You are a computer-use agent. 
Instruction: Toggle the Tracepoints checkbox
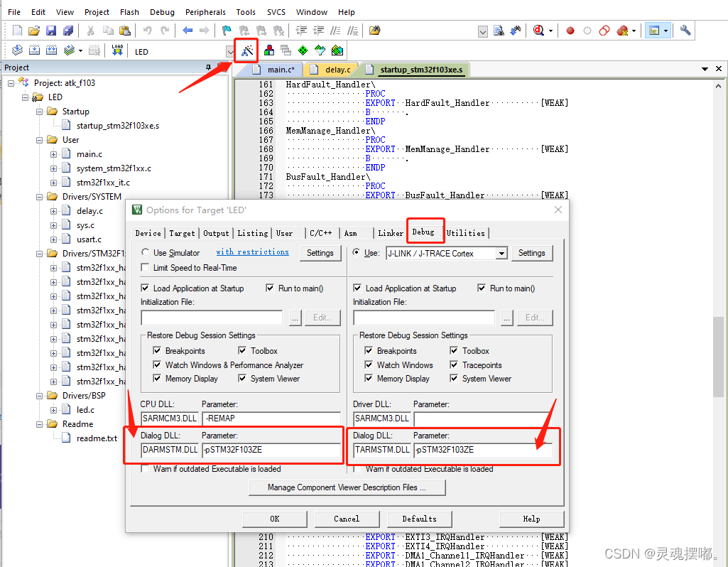[454, 365]
